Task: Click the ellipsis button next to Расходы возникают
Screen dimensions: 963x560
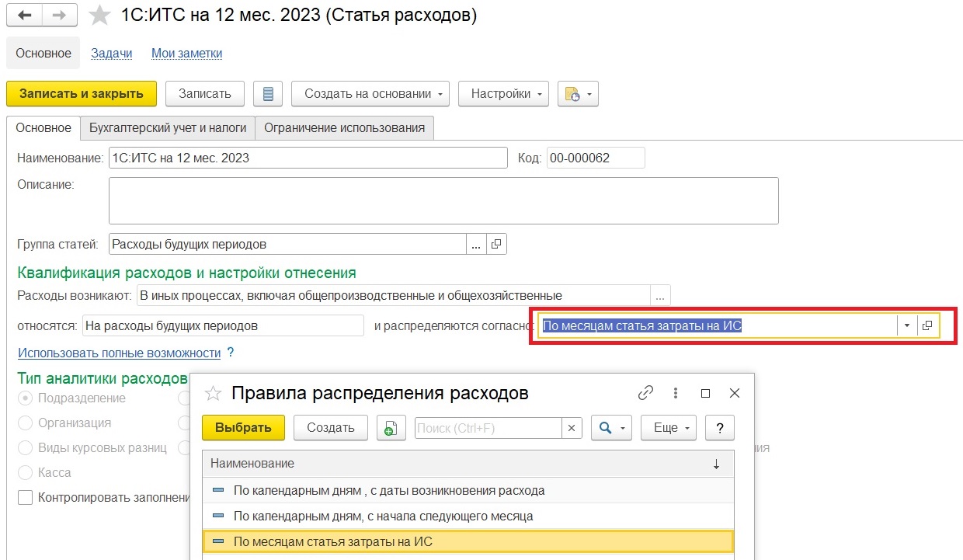Action: pos(660,296)
